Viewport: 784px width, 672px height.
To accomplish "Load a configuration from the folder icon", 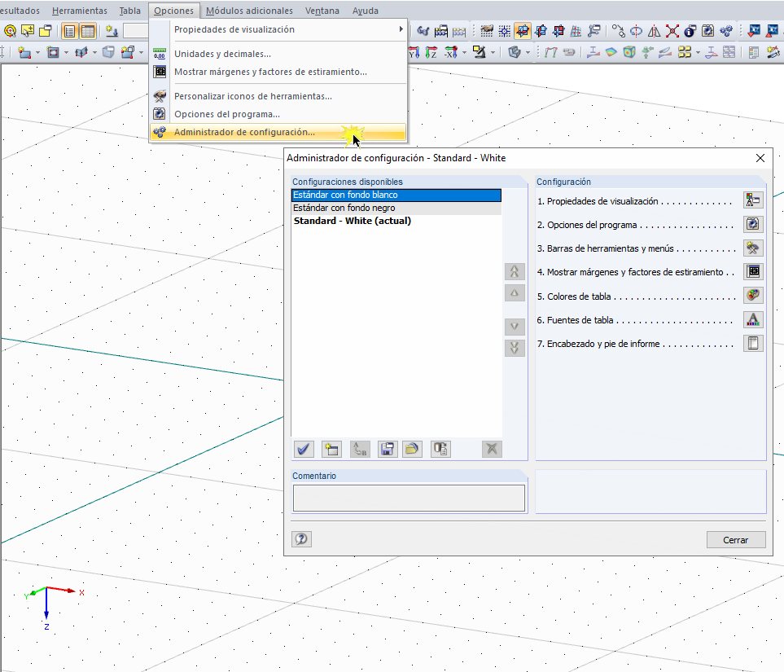I will [412, 449].
